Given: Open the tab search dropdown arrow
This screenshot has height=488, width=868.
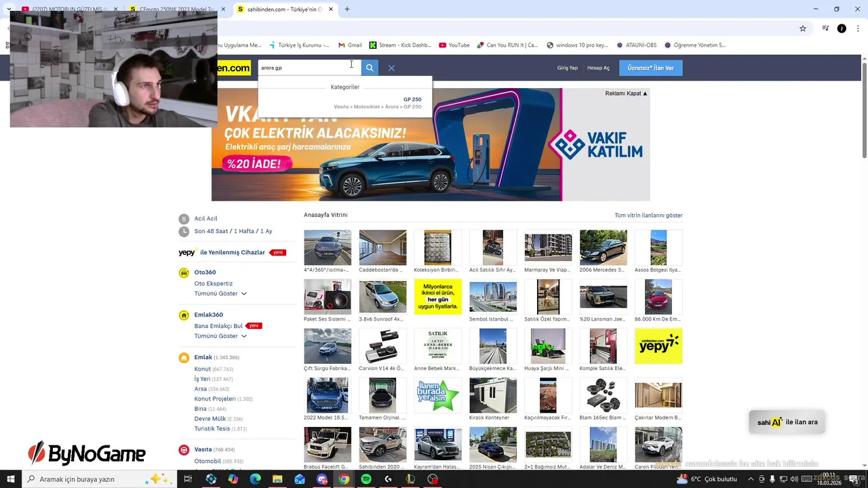Looking at the screenshot, I should click(9, 9).
